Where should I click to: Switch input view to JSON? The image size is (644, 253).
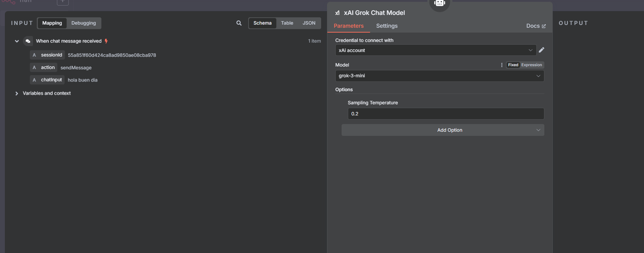click(x=309, y=23)
